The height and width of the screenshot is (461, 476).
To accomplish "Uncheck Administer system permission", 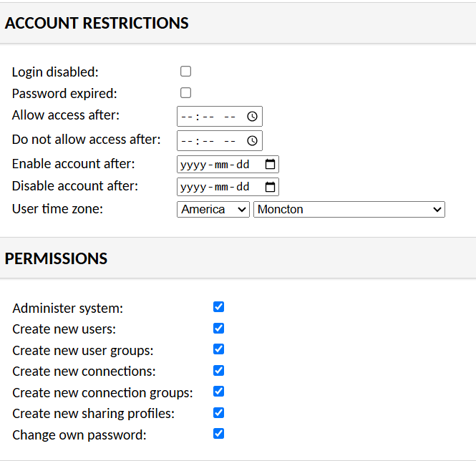I will pyautogui.click(x=219, y=307).
